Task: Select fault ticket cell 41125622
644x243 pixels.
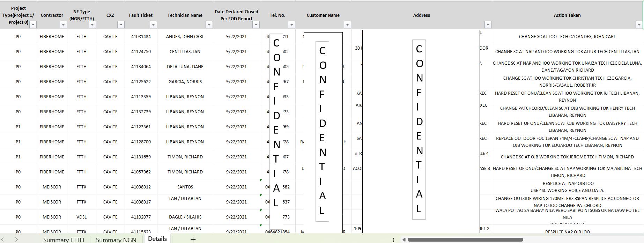Action: [x=141, y=81]
